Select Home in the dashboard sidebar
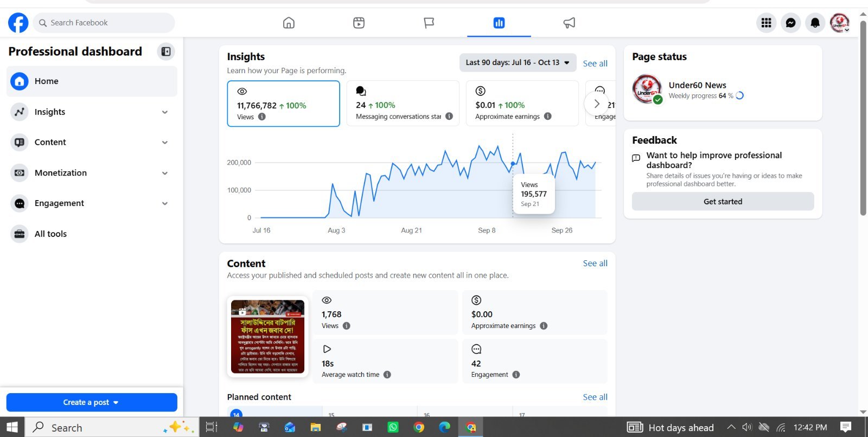 pos(92,81)
